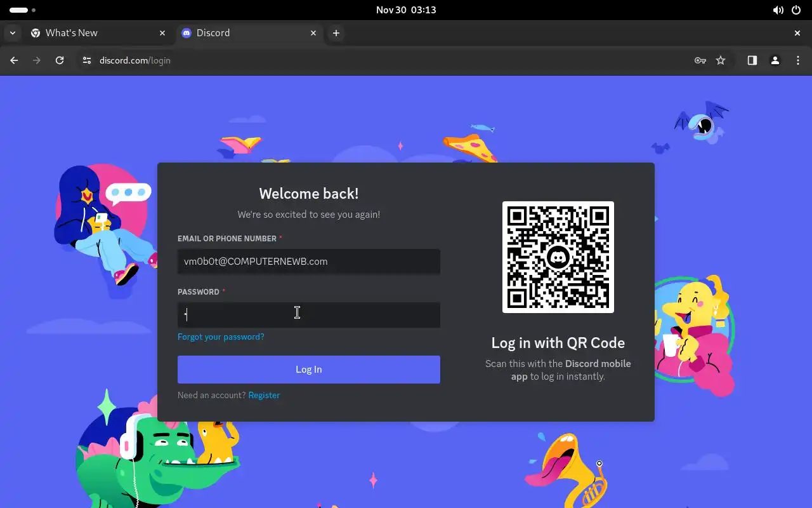Image resolution: width=812 pixels, height=508 pixels.
Task: Open the browser side panel
Action: click(752, 60)
